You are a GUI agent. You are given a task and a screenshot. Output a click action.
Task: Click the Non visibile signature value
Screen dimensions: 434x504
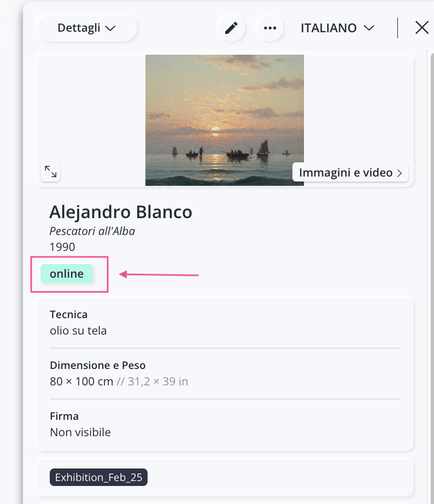tap(80, 432)
